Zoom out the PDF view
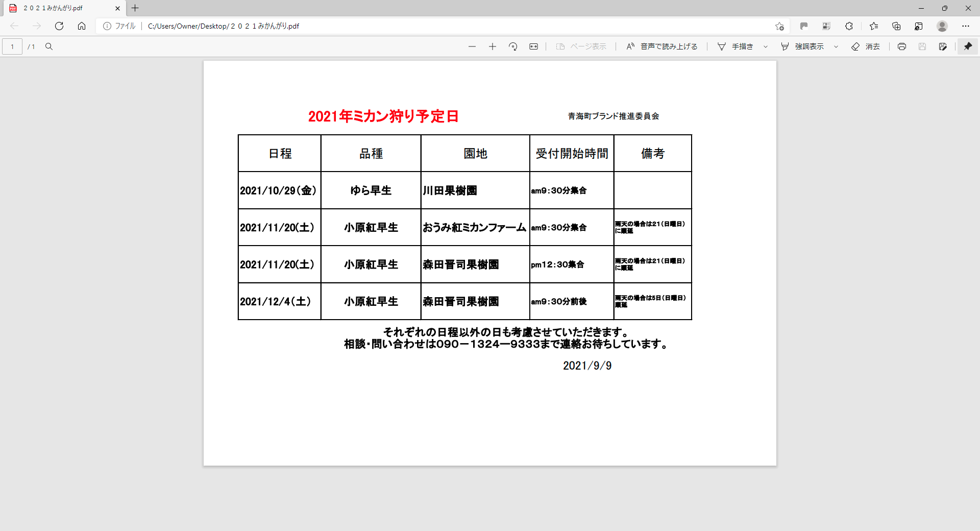The width and height of the screenshot is (980, 531). coord(472,46)
